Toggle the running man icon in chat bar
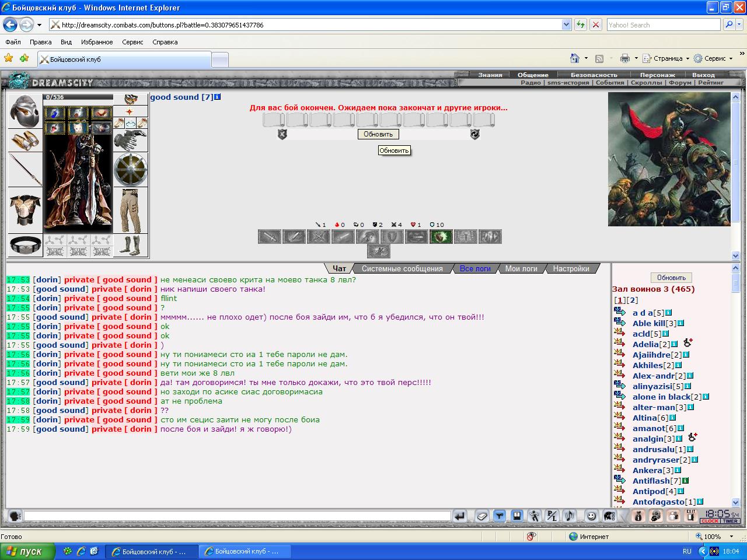 pos(534,516)
